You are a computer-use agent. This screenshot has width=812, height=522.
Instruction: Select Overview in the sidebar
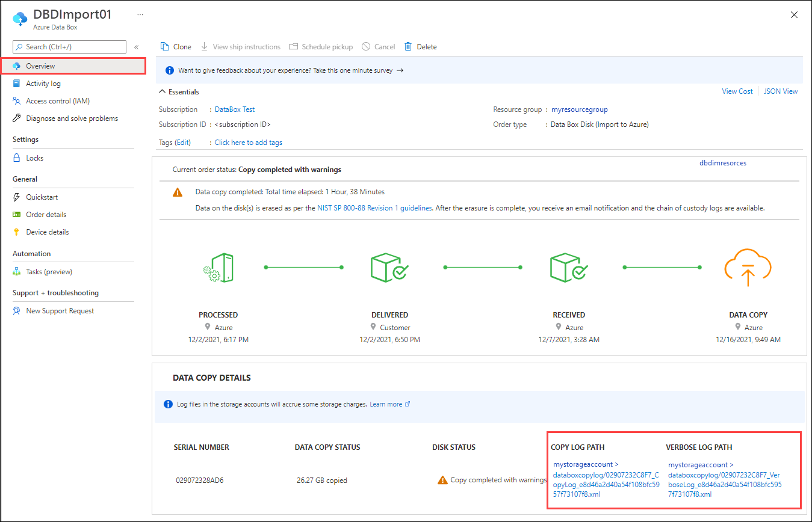tap(40, 66)
